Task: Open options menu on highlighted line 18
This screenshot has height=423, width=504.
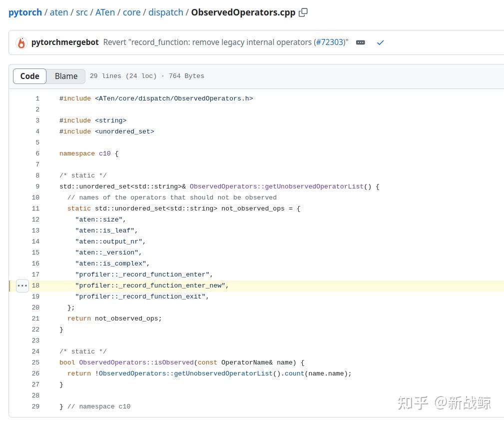Action: point(22,285)
